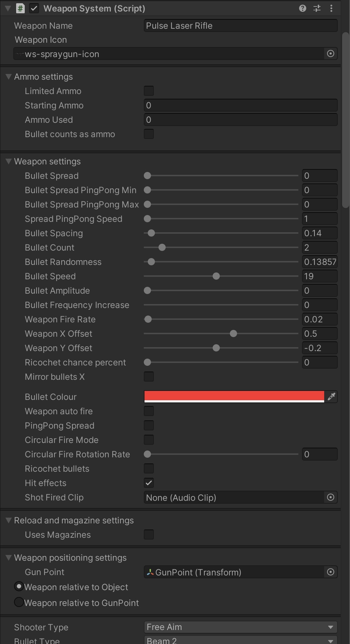Collapse Reload and magazine settings section
350x644 pixels.
9,521
